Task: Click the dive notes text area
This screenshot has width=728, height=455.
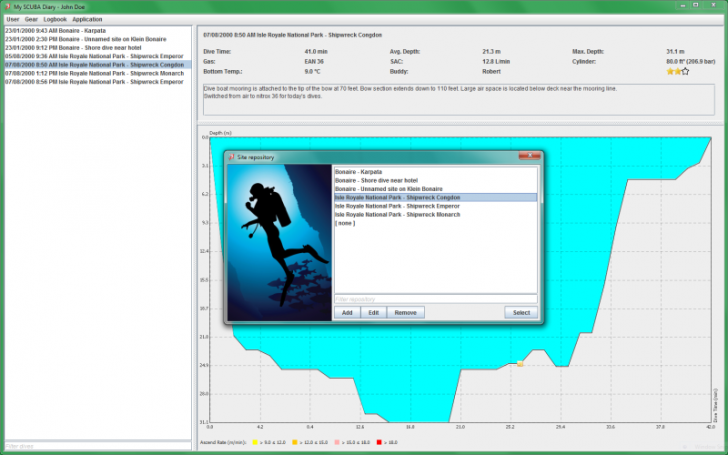Action: pyautogui.click(x=459, y=99)
